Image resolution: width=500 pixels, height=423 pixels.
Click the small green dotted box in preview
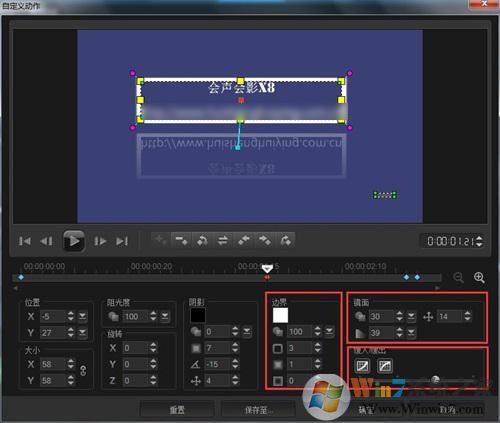385,195
